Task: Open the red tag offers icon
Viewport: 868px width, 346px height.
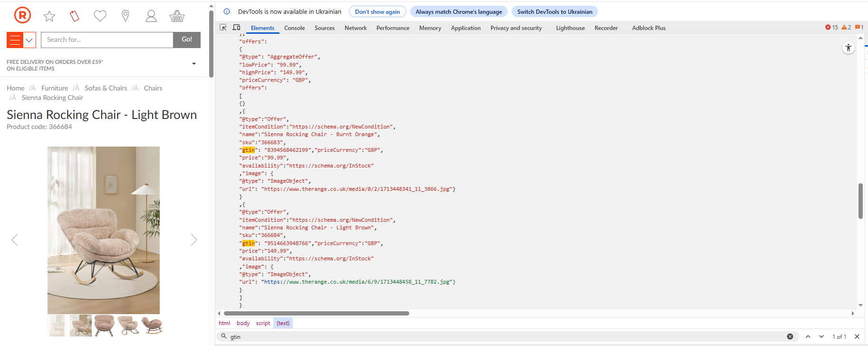Action: 75,16
